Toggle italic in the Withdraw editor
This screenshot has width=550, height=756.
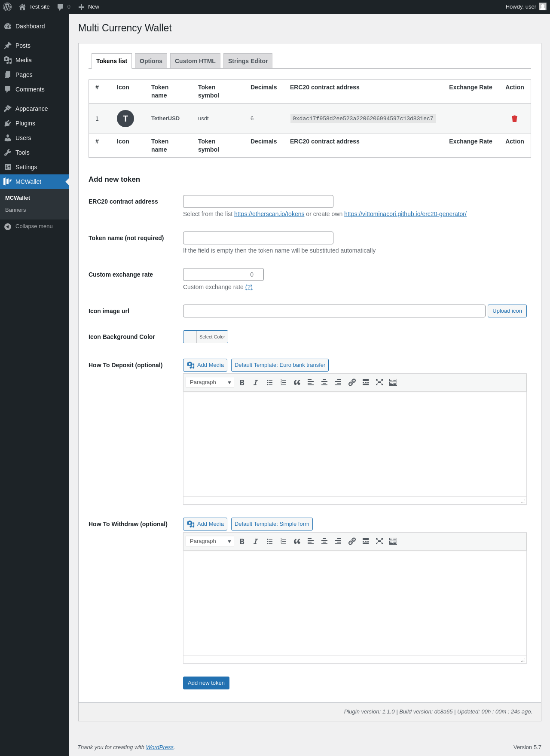click(x=256, y=541)
